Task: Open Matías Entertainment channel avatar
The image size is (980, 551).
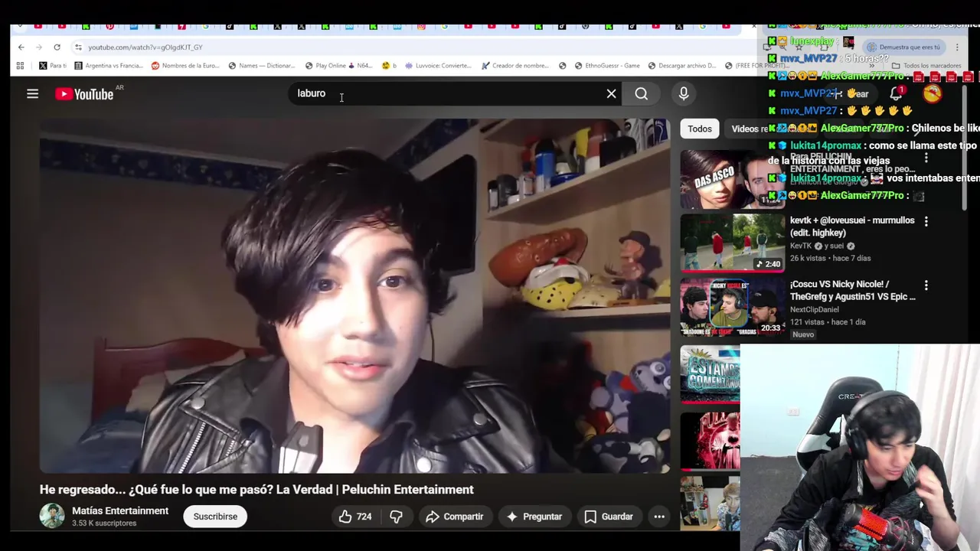Action: point(52,517)
